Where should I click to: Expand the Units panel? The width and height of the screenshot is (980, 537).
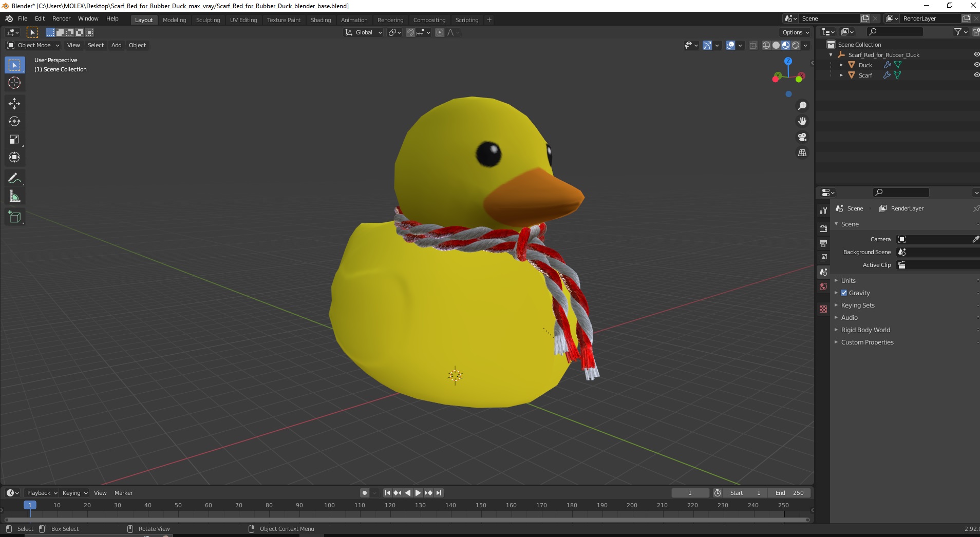pyautogui.click(x=848, y=280)
